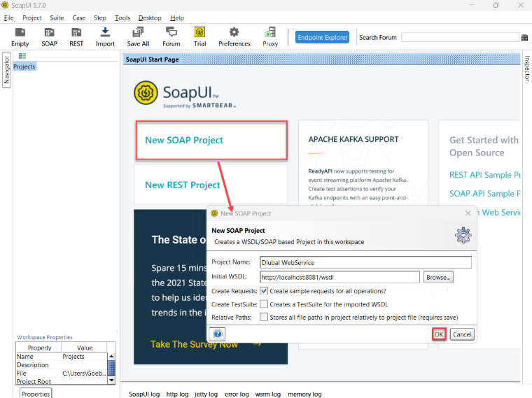Create an Empty project from the toolbar
This screenshot has width=532, height=398.
pyautogui.click(x=20, y=36)
